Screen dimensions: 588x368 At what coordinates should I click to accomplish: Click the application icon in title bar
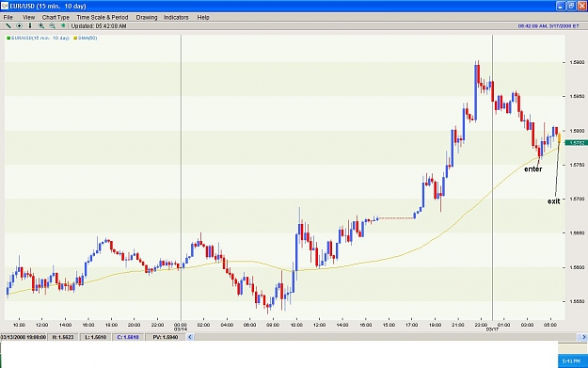(4, 6)
